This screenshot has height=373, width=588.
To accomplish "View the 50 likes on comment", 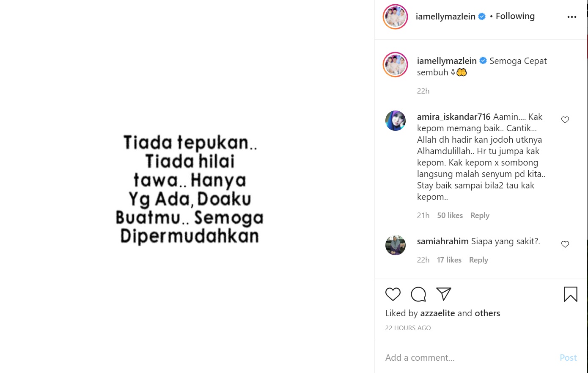I will click(x=450, y=216).
